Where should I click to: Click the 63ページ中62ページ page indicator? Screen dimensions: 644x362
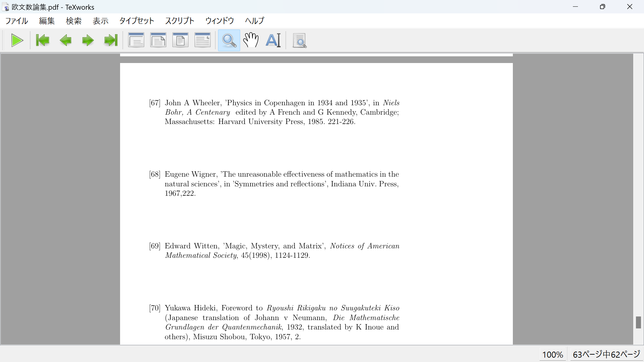point(606,354)
